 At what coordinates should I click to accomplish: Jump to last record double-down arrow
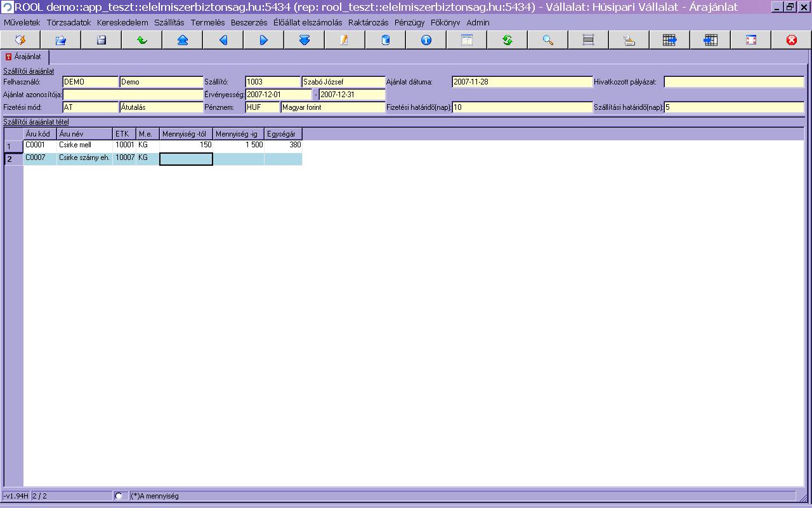click(x=304, y=40)
